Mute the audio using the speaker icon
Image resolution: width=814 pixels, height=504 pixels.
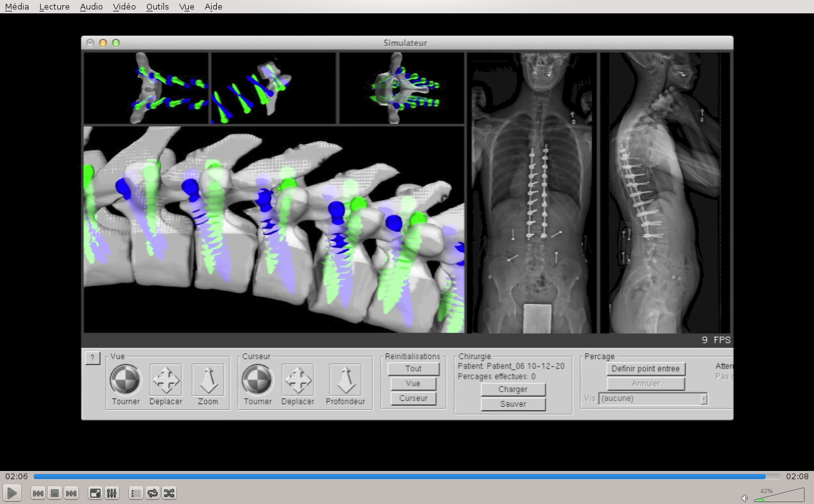745,498
